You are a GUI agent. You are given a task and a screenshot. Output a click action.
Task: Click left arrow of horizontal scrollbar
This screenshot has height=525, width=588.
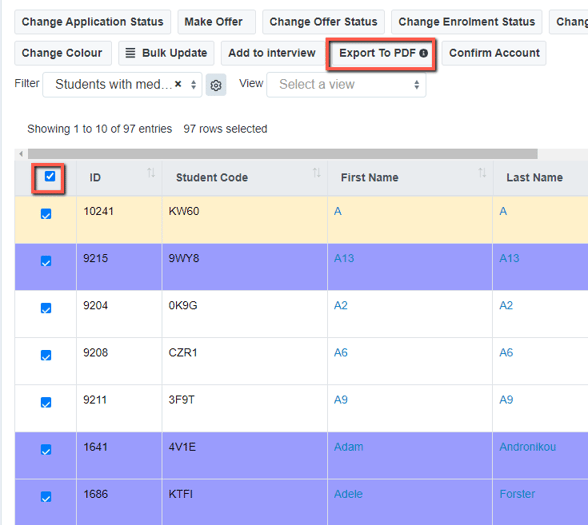pyautogui.click(x=21, y=154)
